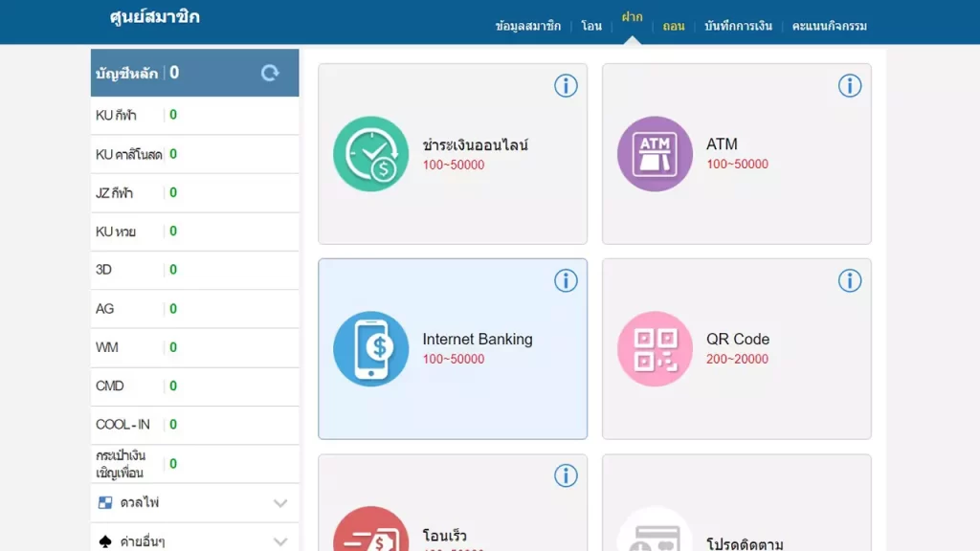The width and height of the screenshot is (980, 551).
Task: Switch to ข้อมูลสมาชิก tab
Action: tap(528, 26)
